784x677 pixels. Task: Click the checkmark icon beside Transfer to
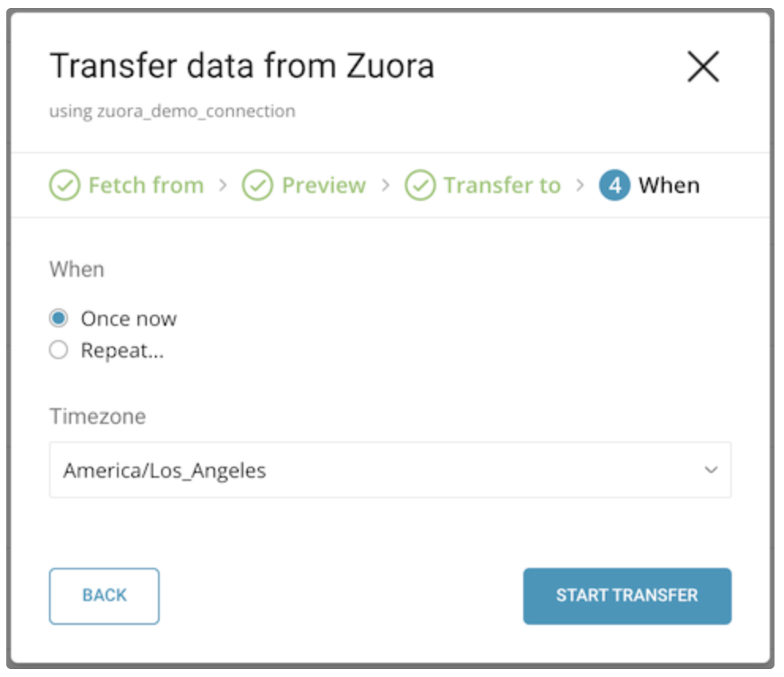(420, 186)
